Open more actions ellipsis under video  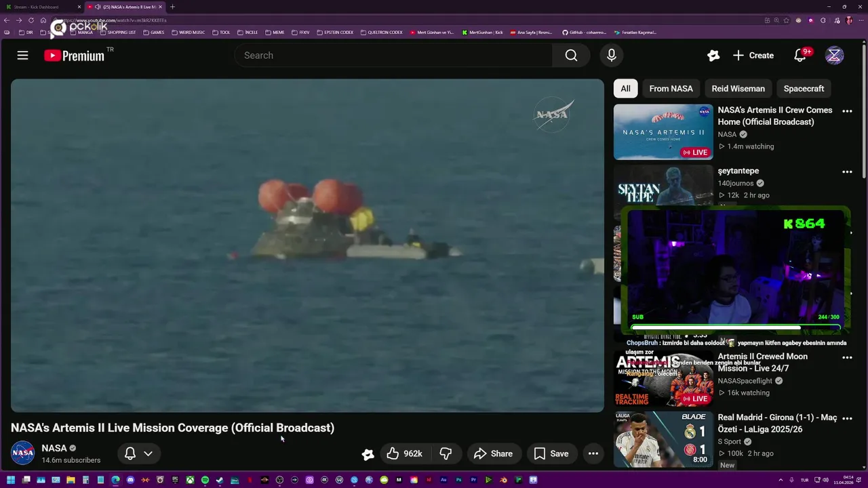click(593, 453)
